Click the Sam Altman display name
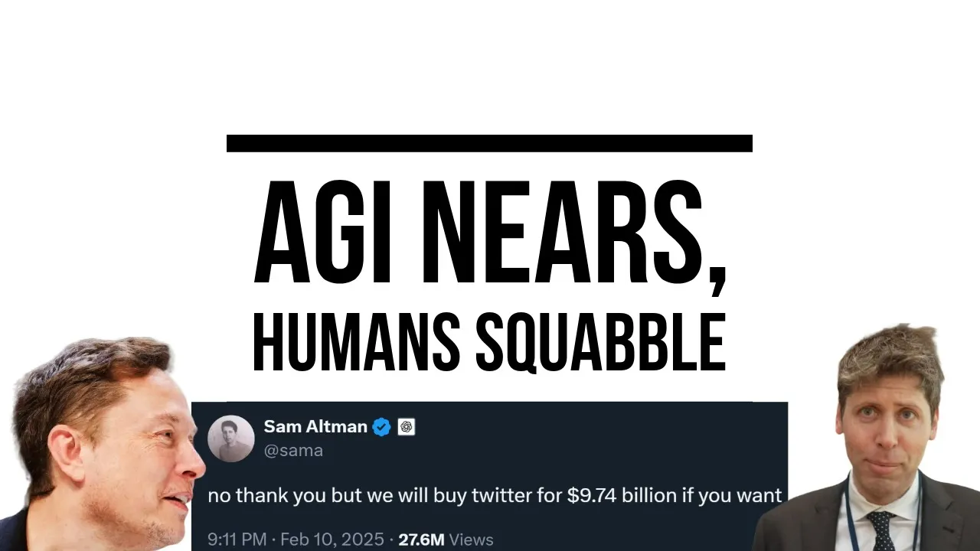The width and height of the screenshot is (980, 551). coord(315,426)
